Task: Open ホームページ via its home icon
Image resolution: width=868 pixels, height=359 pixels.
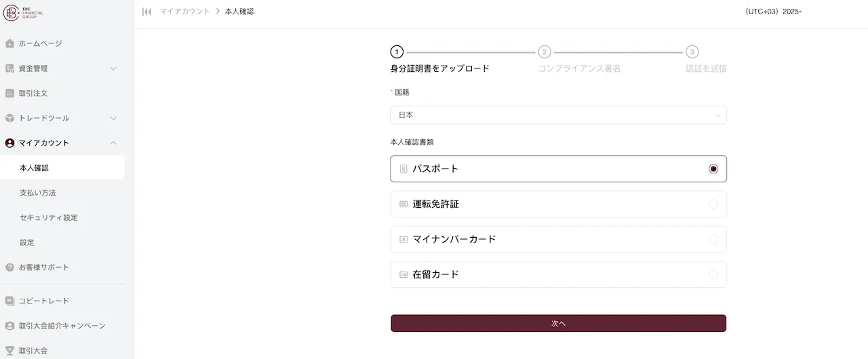Action: click(9, 43)
